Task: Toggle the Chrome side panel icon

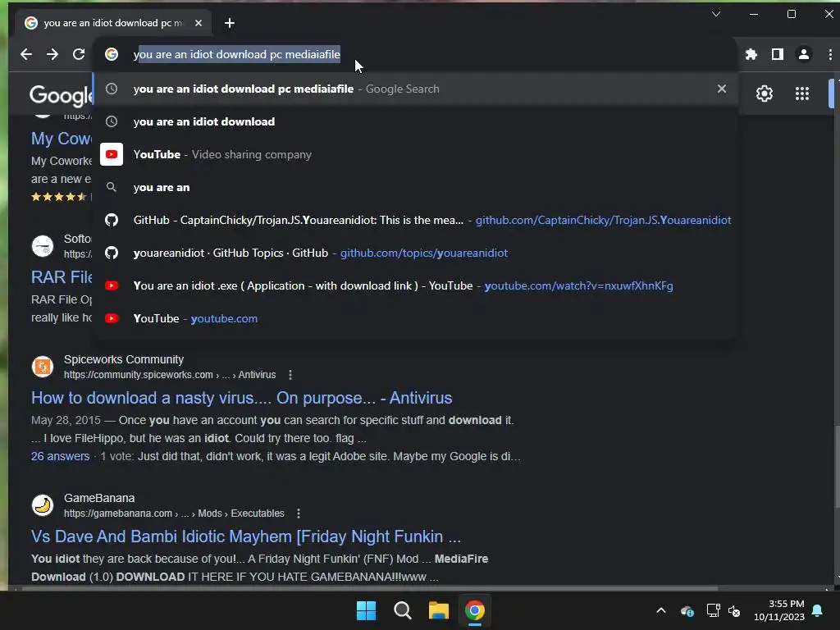Action: tap(778, 54)
